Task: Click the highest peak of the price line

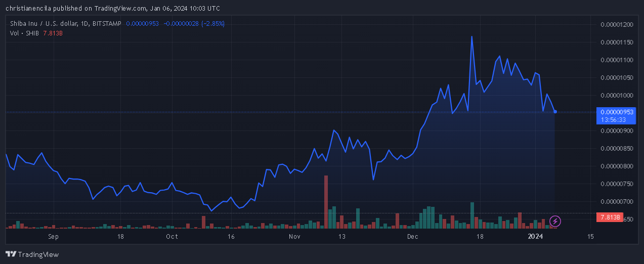Action: click(472, 36)
